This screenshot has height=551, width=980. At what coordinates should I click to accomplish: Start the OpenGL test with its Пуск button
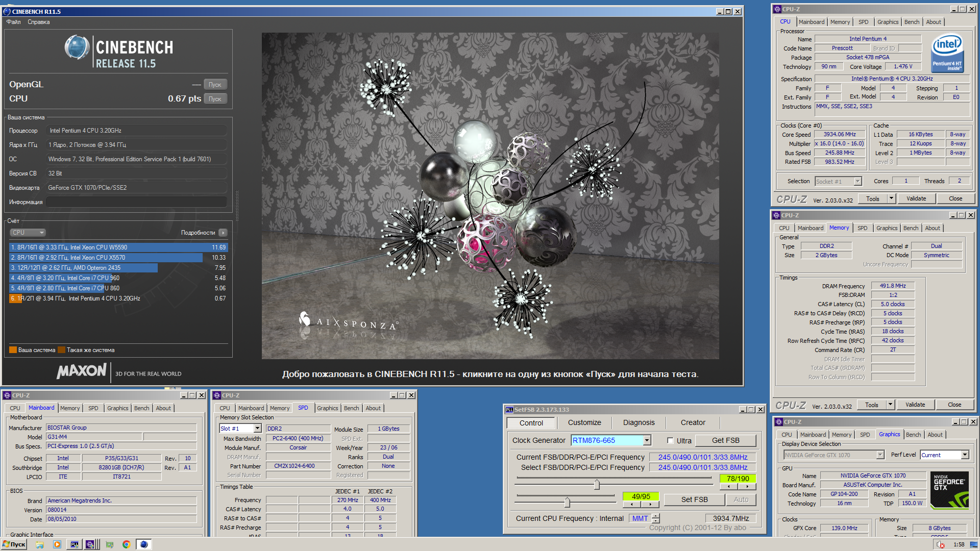(x=215, y=85)
